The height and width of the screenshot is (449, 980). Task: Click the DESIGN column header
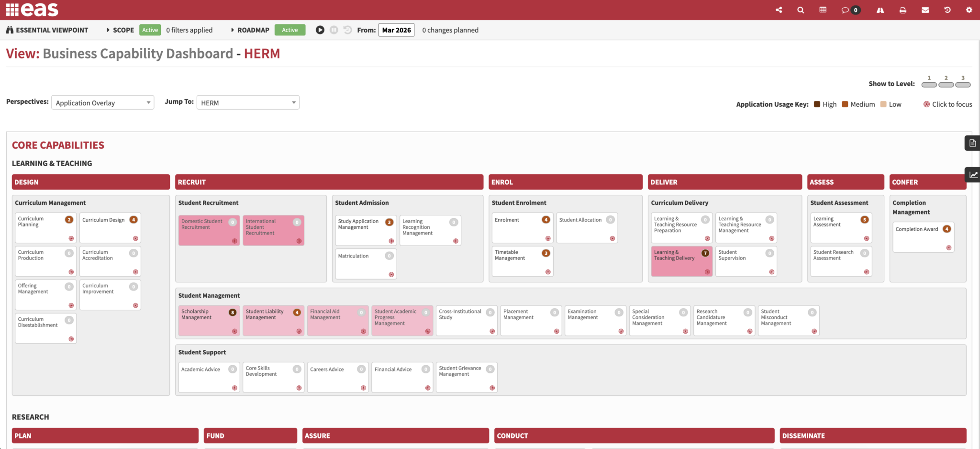tap(91, 182)
